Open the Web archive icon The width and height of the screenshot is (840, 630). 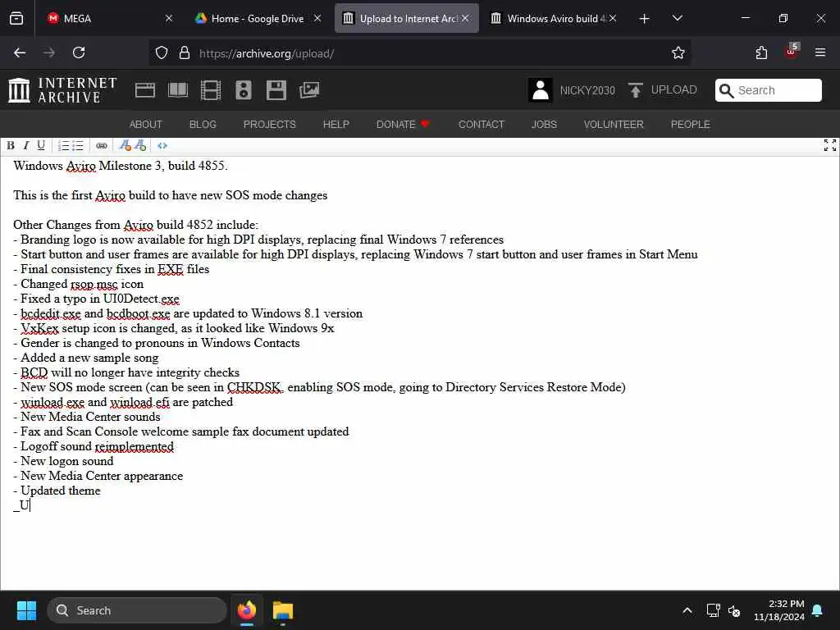pyautogui.click(x=145, y=90)
